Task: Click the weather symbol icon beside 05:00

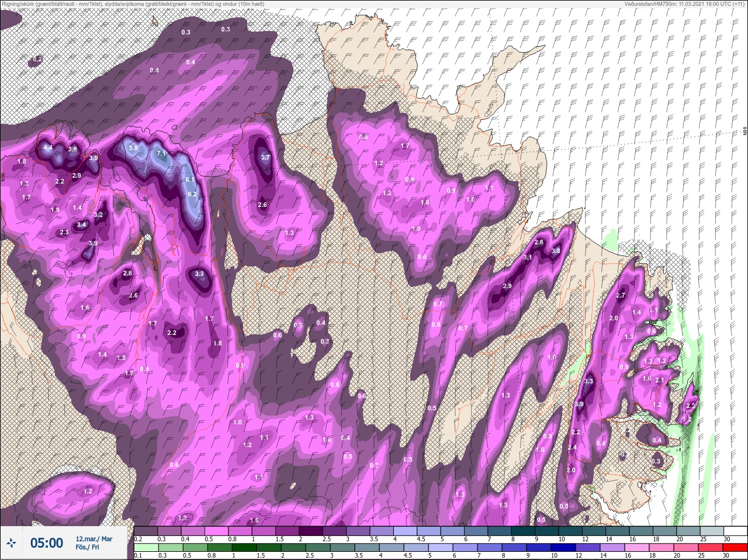Action: pos(11,543)
